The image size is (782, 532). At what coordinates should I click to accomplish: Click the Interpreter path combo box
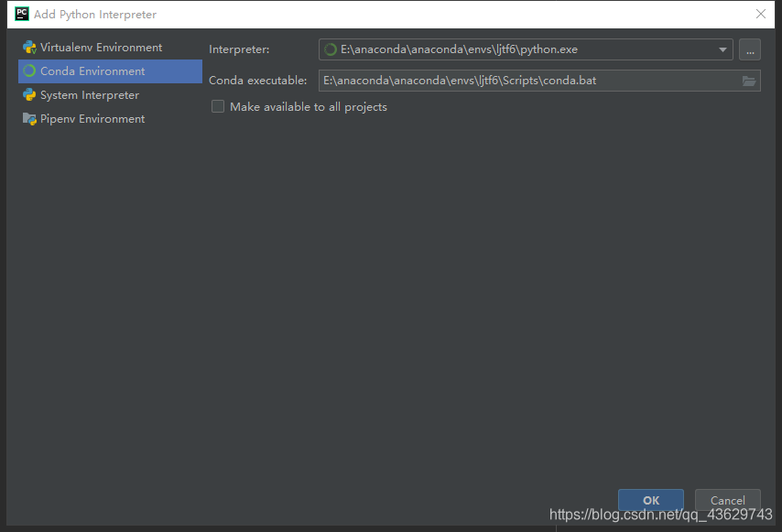coord(526,49)
